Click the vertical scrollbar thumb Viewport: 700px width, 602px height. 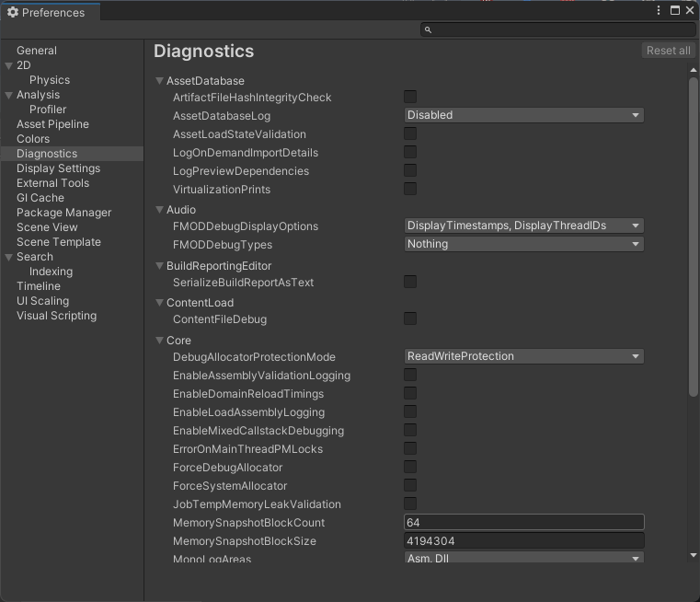(x=694, y=239)
